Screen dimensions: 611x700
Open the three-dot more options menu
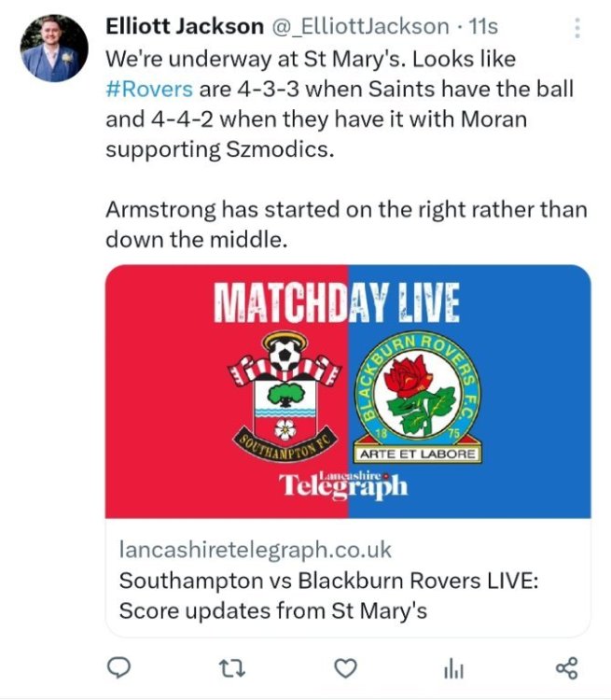[577, 28]
